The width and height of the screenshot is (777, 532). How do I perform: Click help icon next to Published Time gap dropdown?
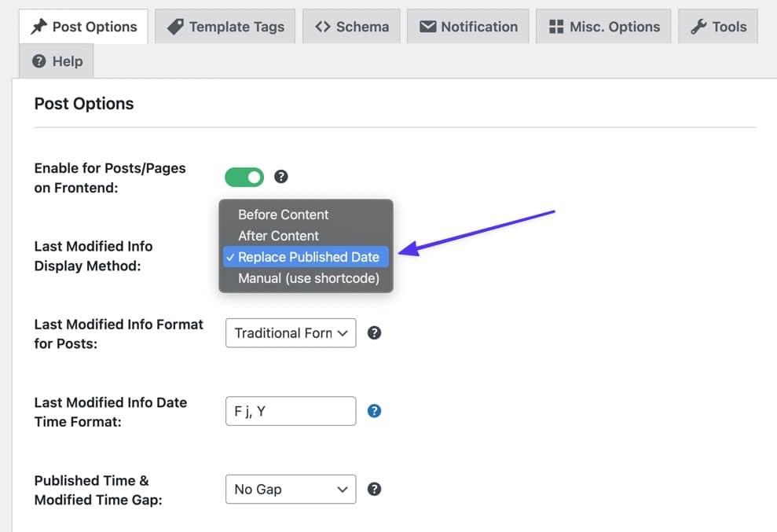374,489
